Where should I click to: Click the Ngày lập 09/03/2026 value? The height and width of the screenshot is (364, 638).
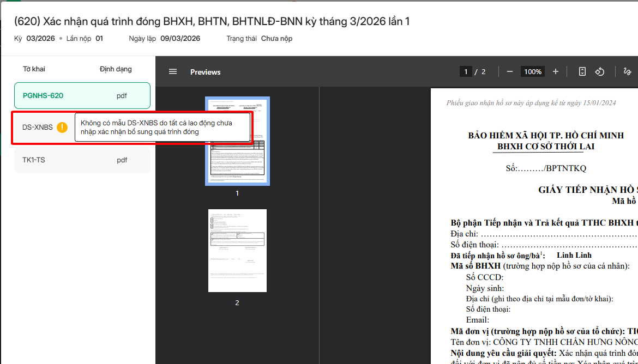point(180,39)
